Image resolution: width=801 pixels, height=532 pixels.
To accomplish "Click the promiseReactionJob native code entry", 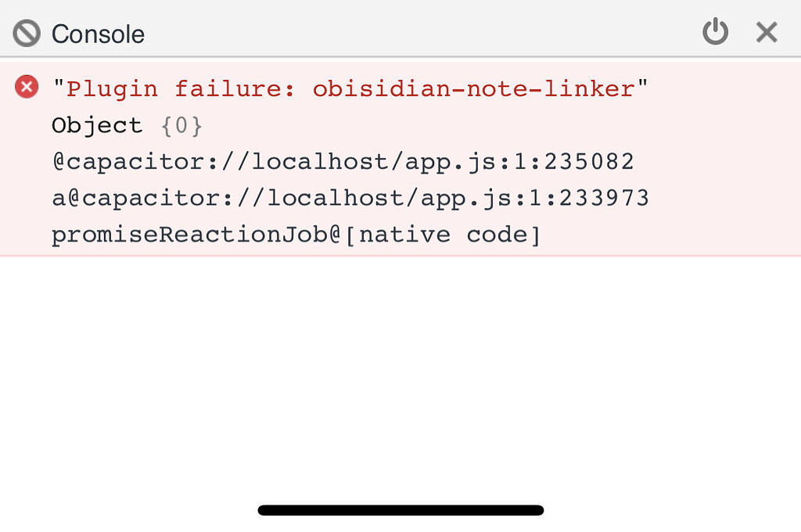I will [x=296, y=235].
